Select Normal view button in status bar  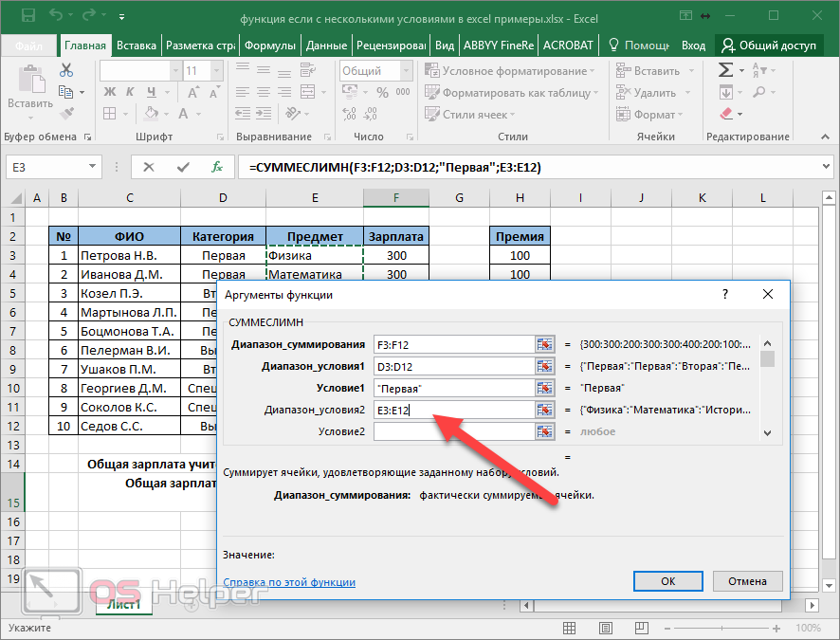tap(569, 628)
